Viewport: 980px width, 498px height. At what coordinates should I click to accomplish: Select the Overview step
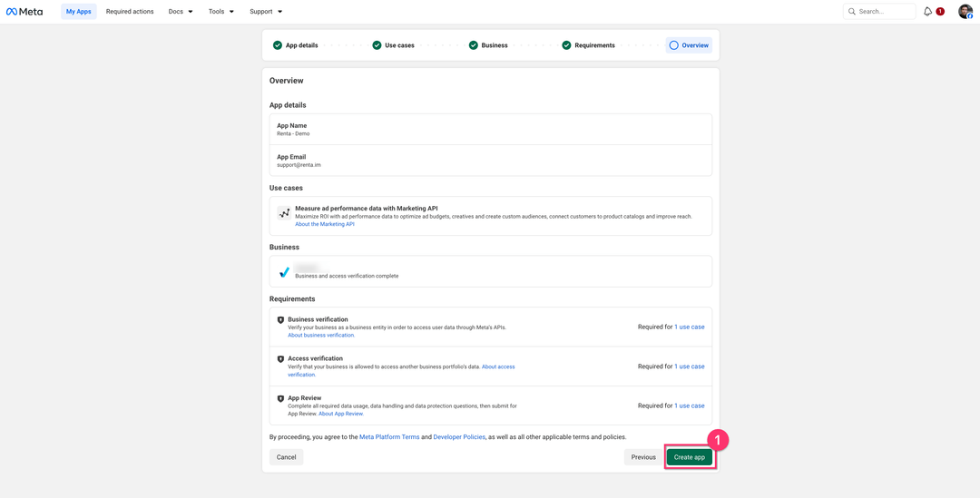[x=689, y=45]
